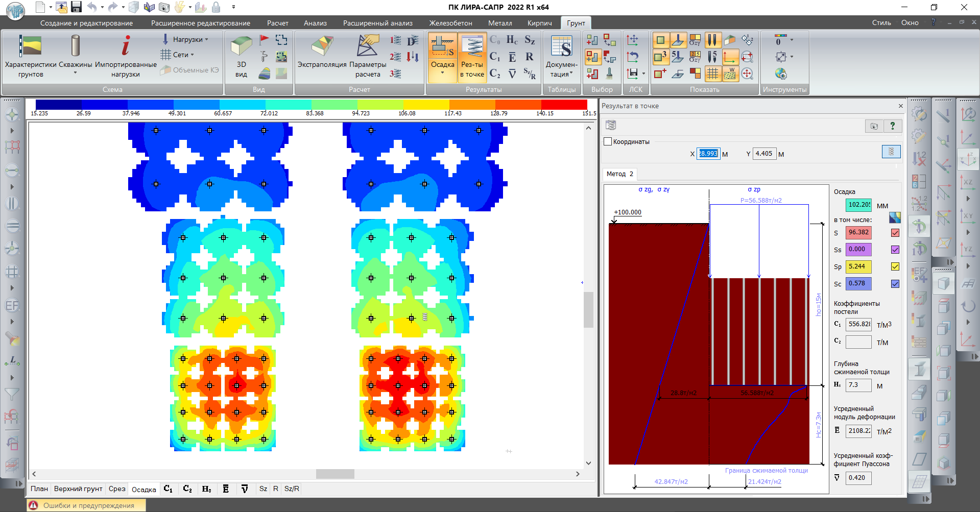This screenshot has width=980, height=512.
Task: Click the red end of color scale
Action: (x=564, y=105)
